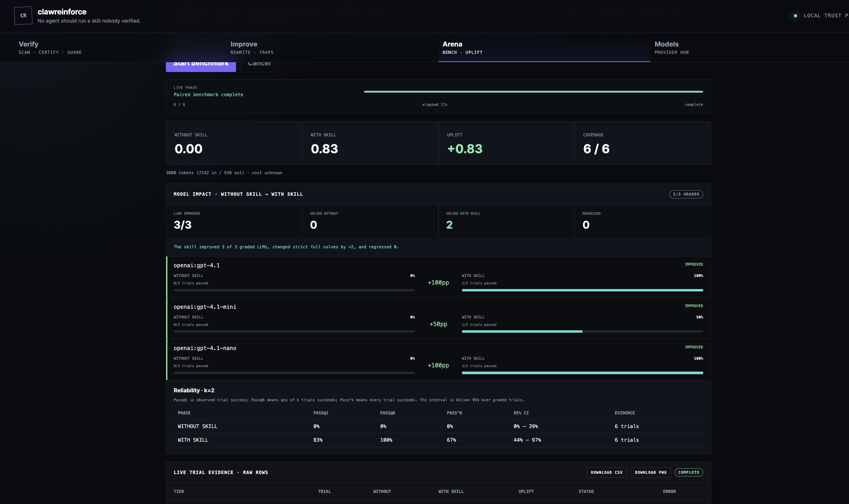Switch to the Improve tab
This screenshot has width=849, height=504.
pos(252,48)
